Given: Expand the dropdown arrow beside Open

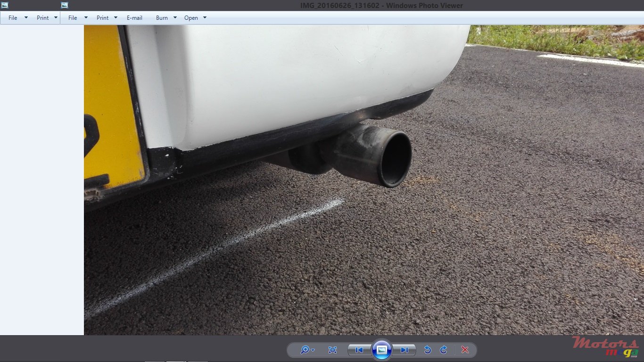Looking at the screenshot, I should tap(205, 18).
